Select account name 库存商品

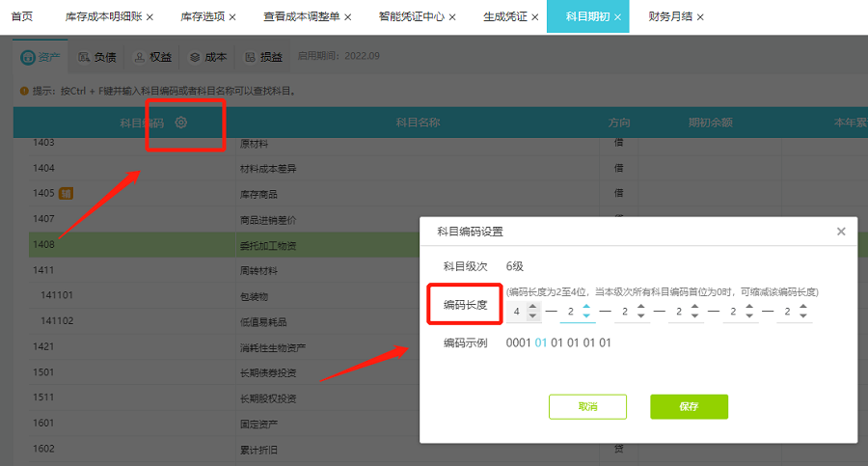(258, 195)
